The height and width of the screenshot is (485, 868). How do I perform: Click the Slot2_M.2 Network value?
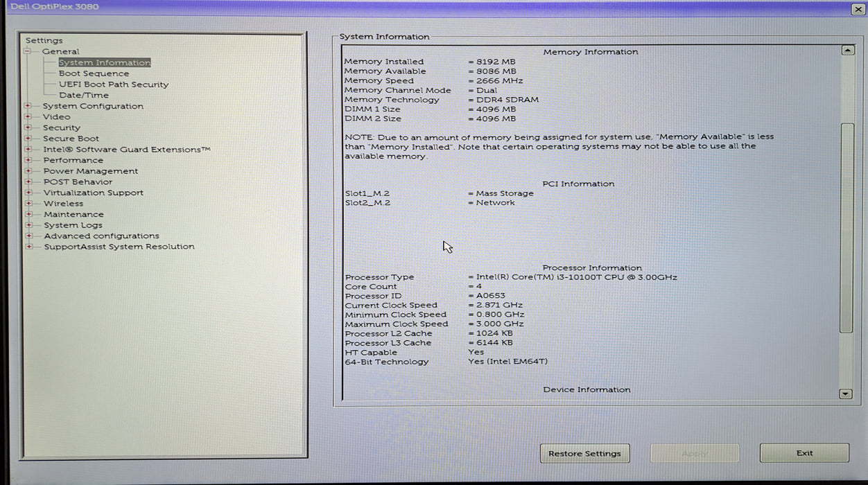pyautogui.click(x=492, y=203)
